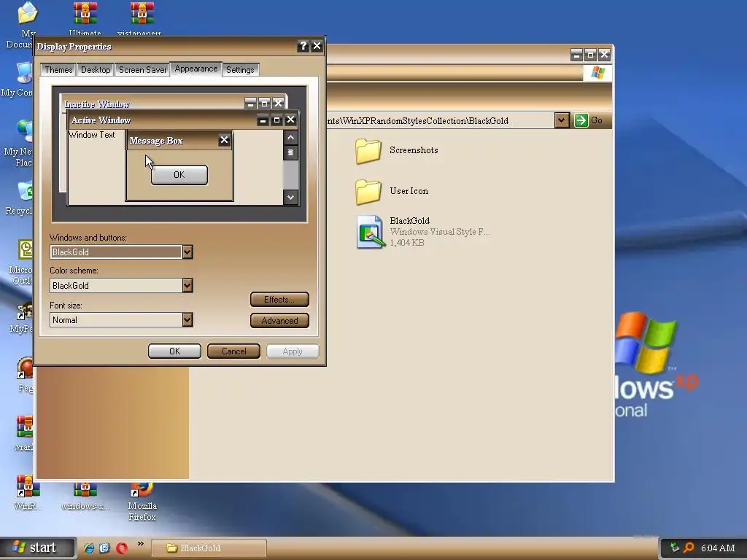The height and width of the screenshot is (560, 747).
Task: Close the Display Properties dialog
Action: click(x=317, y=46)
